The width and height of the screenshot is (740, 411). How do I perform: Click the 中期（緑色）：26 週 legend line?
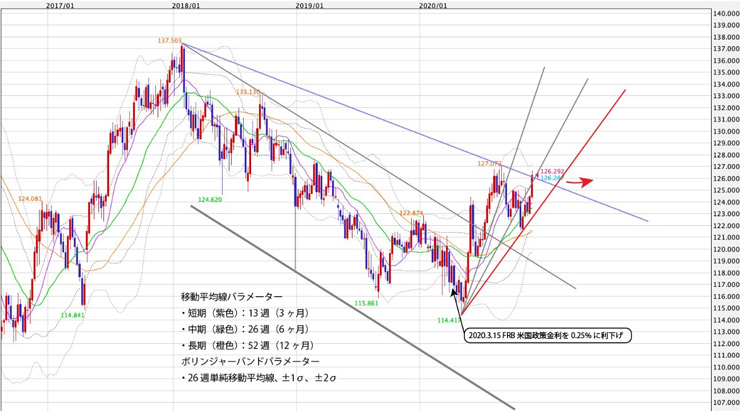click(245, 329)
